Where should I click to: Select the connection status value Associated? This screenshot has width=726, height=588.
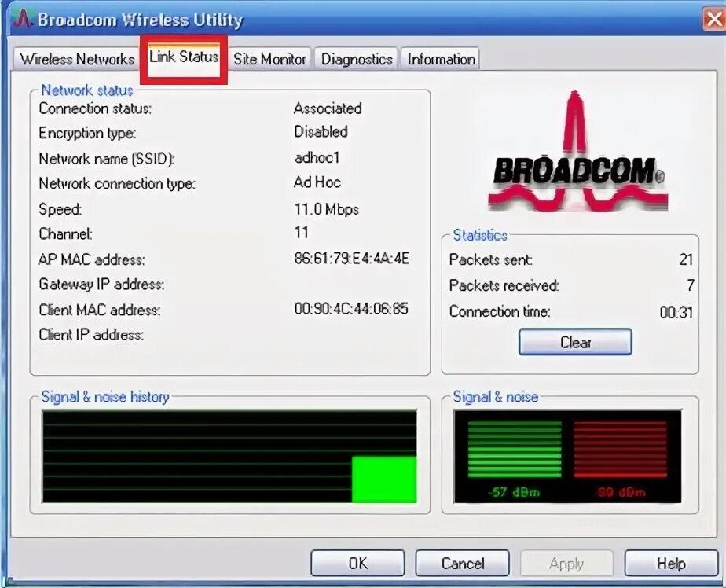[328, 108]
